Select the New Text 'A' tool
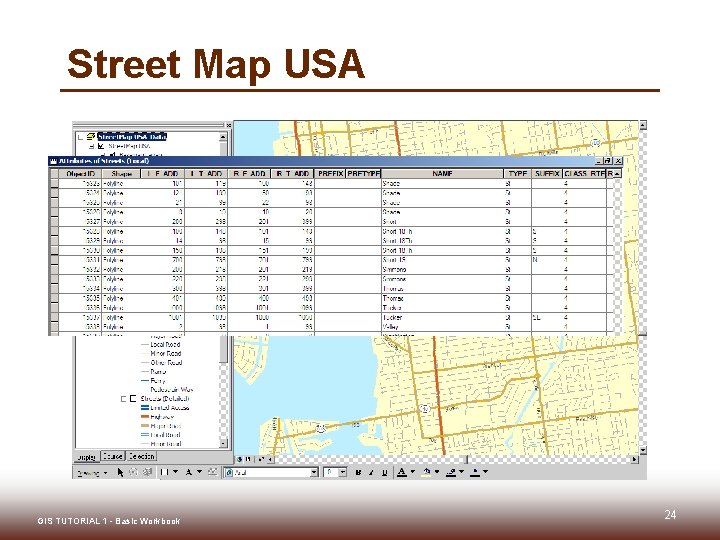 pos(188,472)
